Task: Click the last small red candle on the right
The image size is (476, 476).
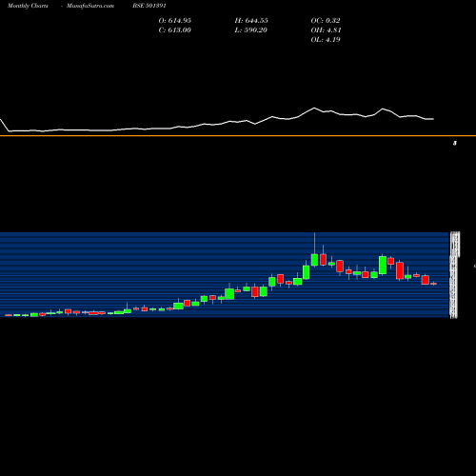Action: [x=433, y=284]
